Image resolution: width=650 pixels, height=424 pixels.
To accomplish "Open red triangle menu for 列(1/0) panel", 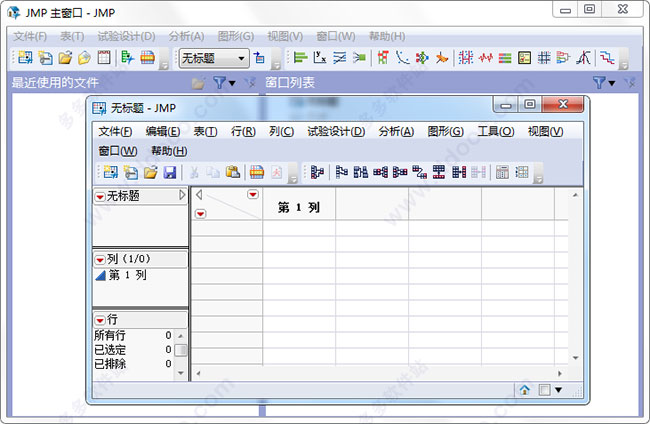I will [x=100, y=260].
